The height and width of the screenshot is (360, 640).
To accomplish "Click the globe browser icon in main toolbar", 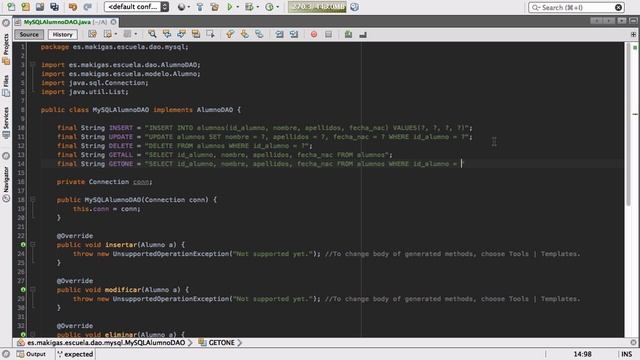I will 182,7.
